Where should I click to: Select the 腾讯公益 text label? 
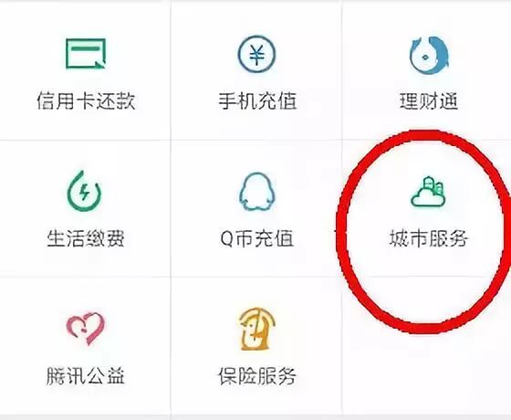point(86,375)
